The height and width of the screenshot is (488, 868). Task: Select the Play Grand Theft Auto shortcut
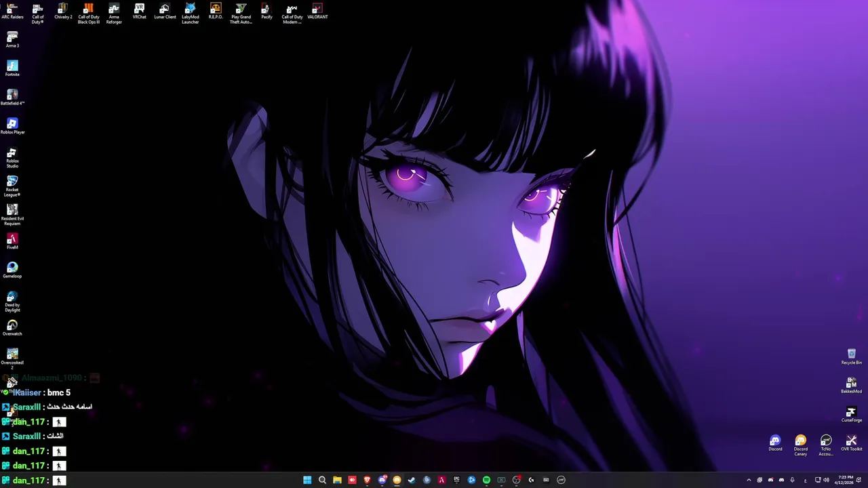[241, 14]
